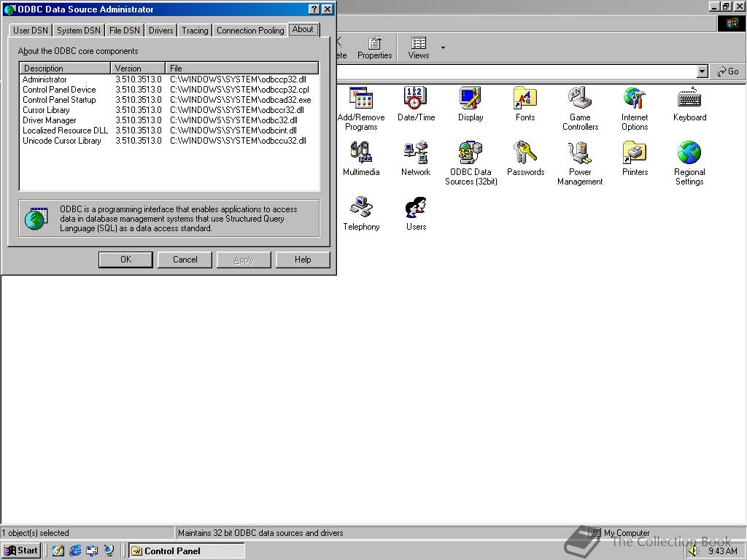
Task: Click the Properties toolbar button
Action: 374,48
